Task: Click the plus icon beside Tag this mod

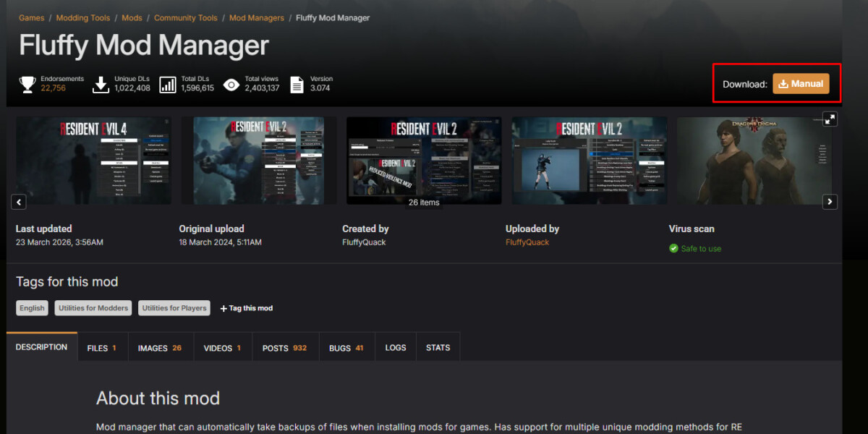Action: 224,308
